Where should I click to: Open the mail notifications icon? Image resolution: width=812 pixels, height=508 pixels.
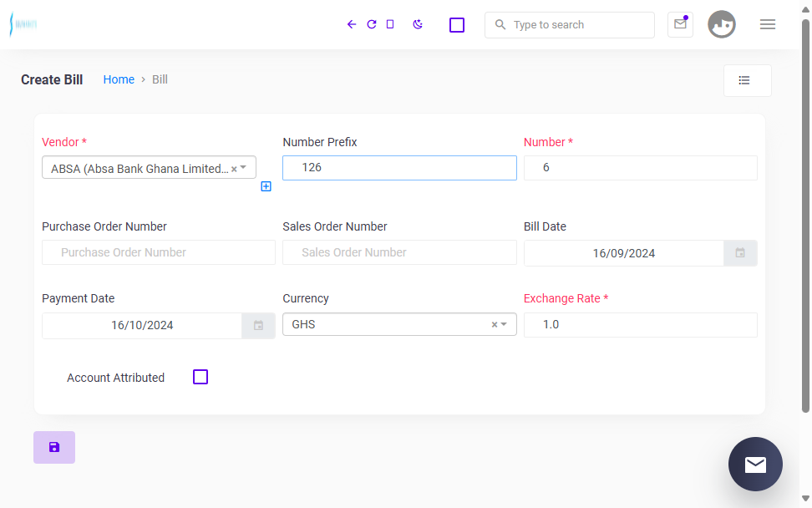pyautogui.click(x=681, y=24)
